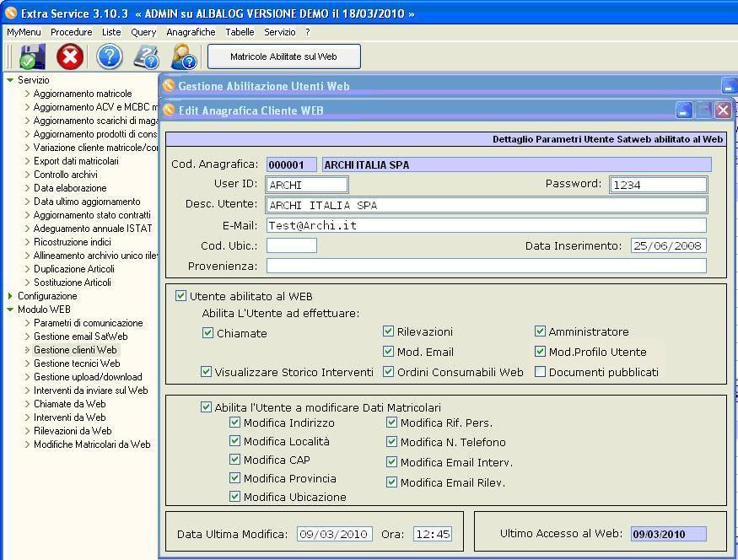Toggle the Modifica Indirizzo checkbox
Viewport: 738px width, 560px height.
click(x=234, y=423)
